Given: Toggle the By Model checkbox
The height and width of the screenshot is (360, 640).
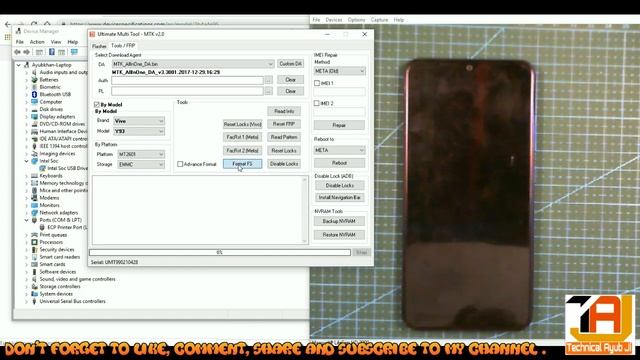Looking at the screenshot, I should [x=97, y=104].
